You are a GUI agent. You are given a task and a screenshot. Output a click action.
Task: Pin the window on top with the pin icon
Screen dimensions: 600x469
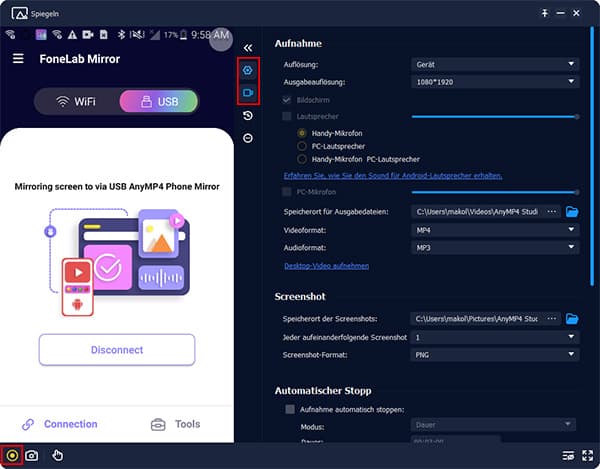point(545,13)
